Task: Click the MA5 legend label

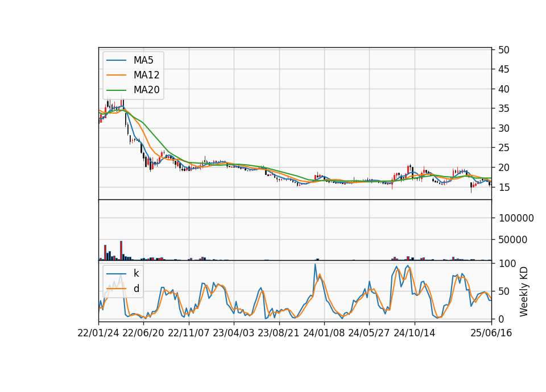Action: pyautogui.click(x=143, y=60)
